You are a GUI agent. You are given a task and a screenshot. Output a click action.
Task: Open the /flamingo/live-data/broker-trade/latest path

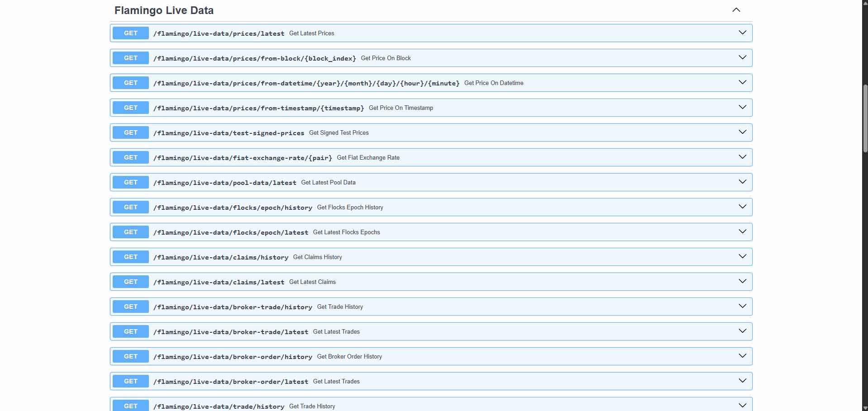pos(231,332)
